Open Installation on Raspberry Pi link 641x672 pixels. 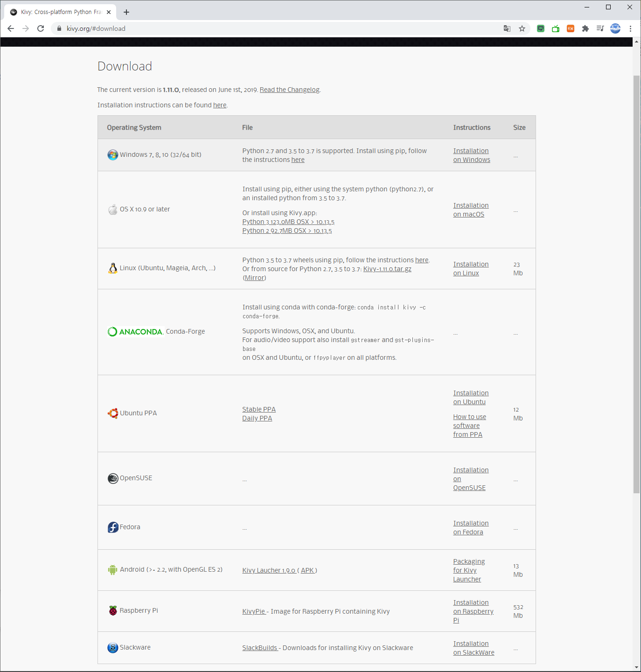coord(473,611)
